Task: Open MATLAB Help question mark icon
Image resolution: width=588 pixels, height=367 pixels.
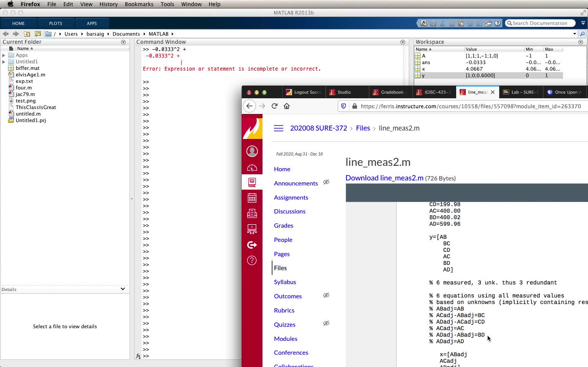Action: point(498,23)
